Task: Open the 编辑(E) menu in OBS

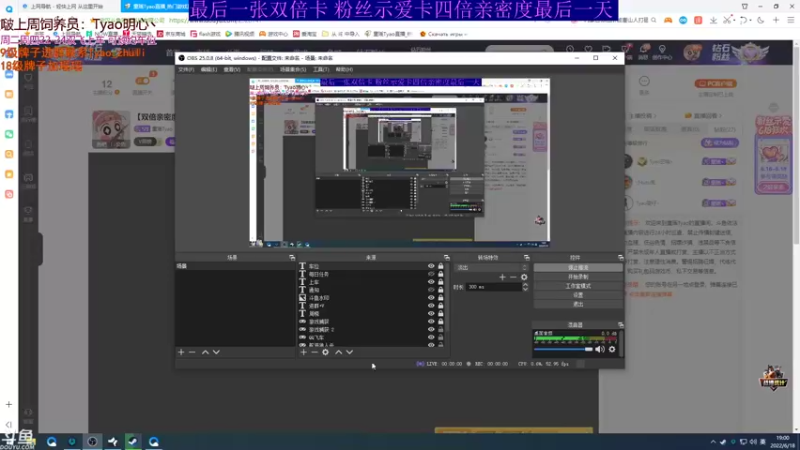Action: [x=209, y=69]
